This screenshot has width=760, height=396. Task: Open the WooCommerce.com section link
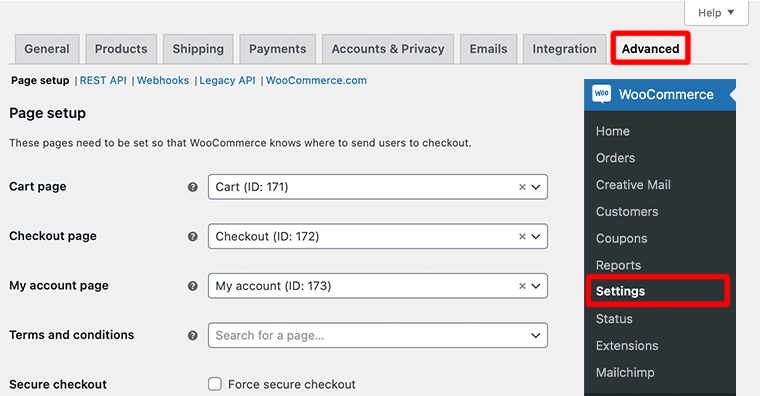coord(316,80)
